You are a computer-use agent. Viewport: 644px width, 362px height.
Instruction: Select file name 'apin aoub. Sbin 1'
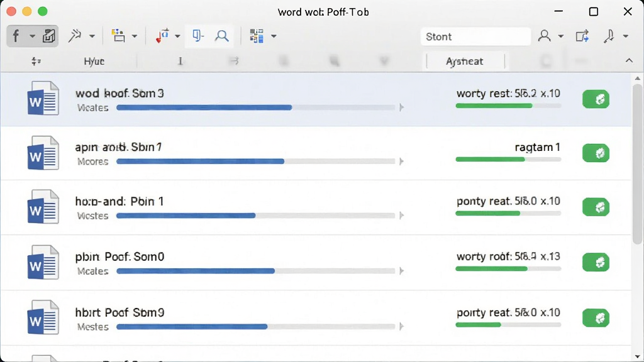click(x=119, y=147)
